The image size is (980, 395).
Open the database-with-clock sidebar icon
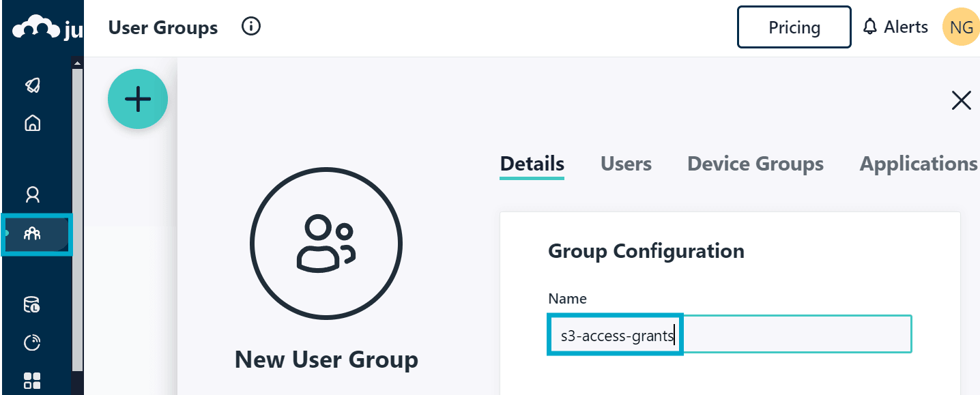pyautogui.click(x=32, y=304)
